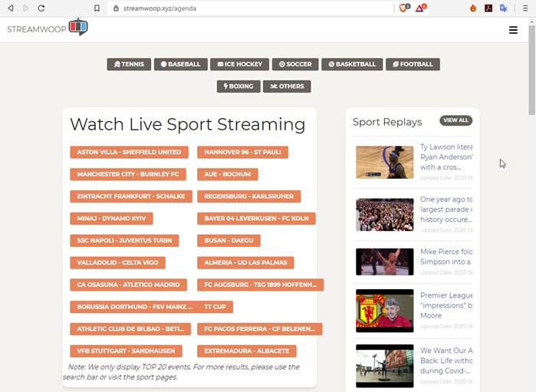This screenshot has width=536, height=392.
Task: Open VFB Stuttgart - Sandhausen stream
Action: [x=126, y=351]
